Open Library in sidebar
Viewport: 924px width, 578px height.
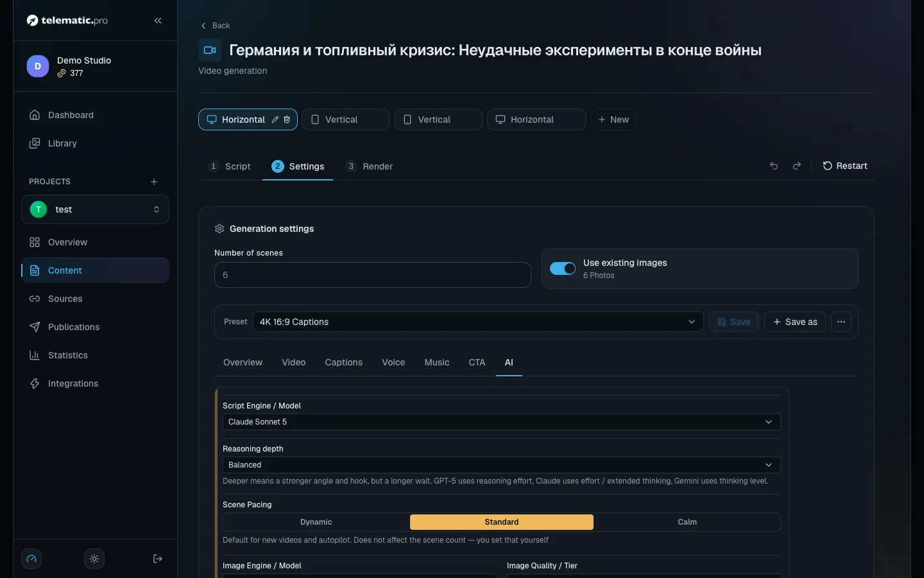(95, 143)
